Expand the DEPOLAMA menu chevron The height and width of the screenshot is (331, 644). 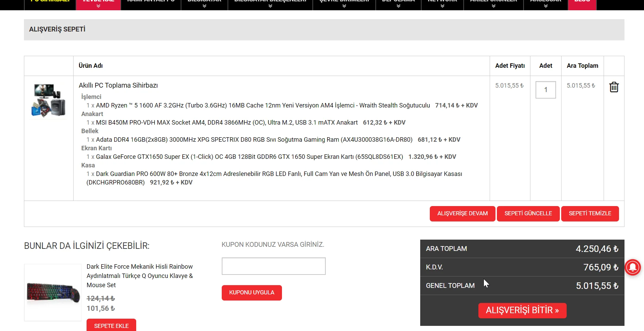pos(398,6)
